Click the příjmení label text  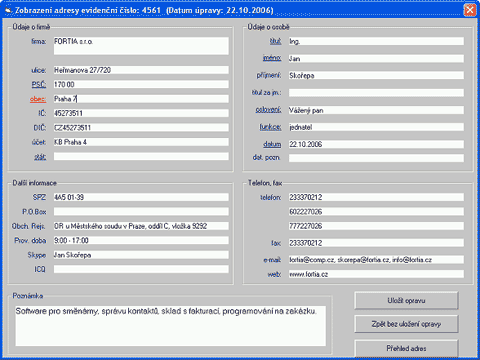[269, 75]
